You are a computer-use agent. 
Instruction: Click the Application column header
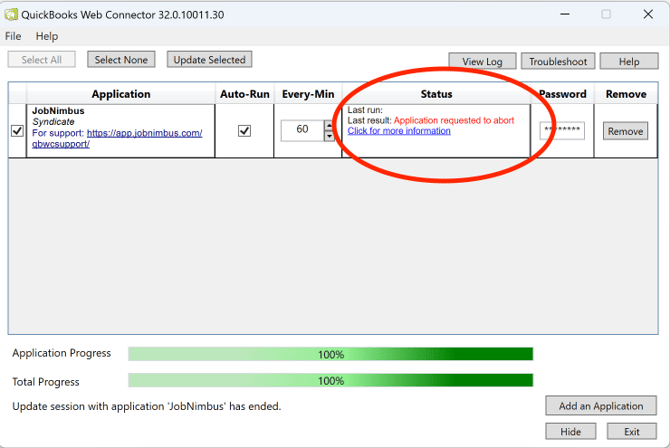point(121,94)
